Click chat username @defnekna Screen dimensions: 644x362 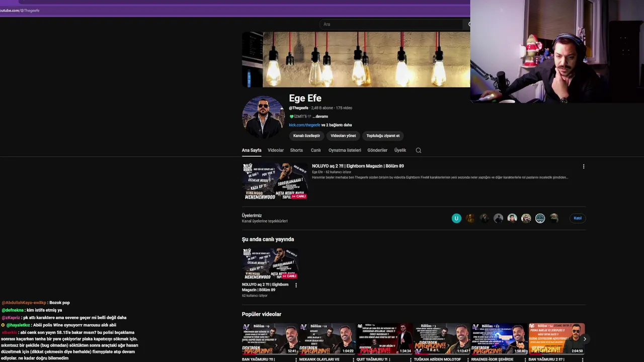point(13,310)
